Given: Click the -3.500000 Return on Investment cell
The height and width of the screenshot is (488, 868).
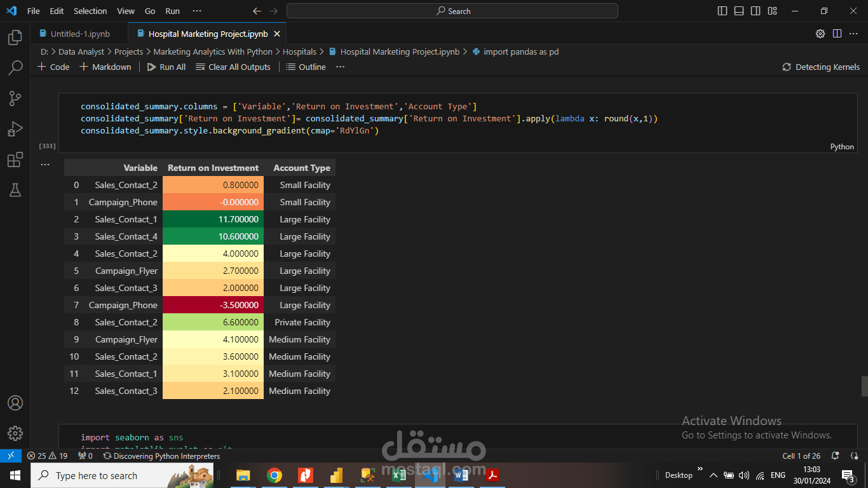Looking at the screenshot, I should (213, 305).
